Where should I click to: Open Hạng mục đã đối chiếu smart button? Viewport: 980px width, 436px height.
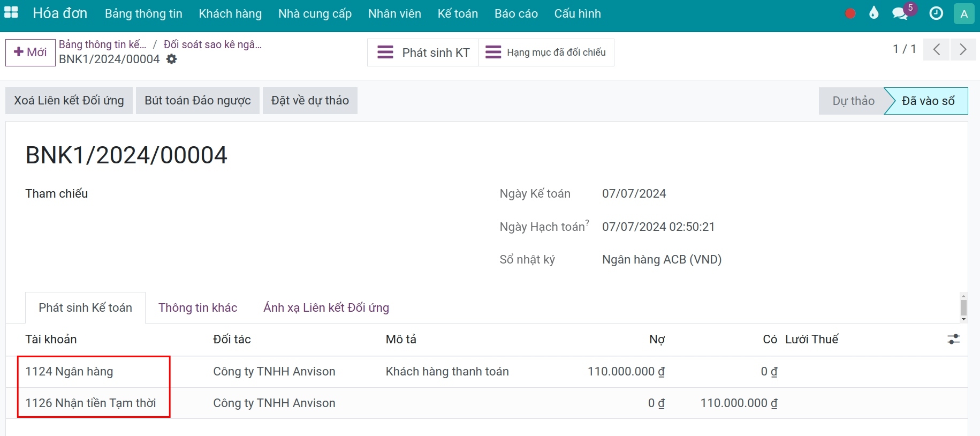tap(546, 52)
